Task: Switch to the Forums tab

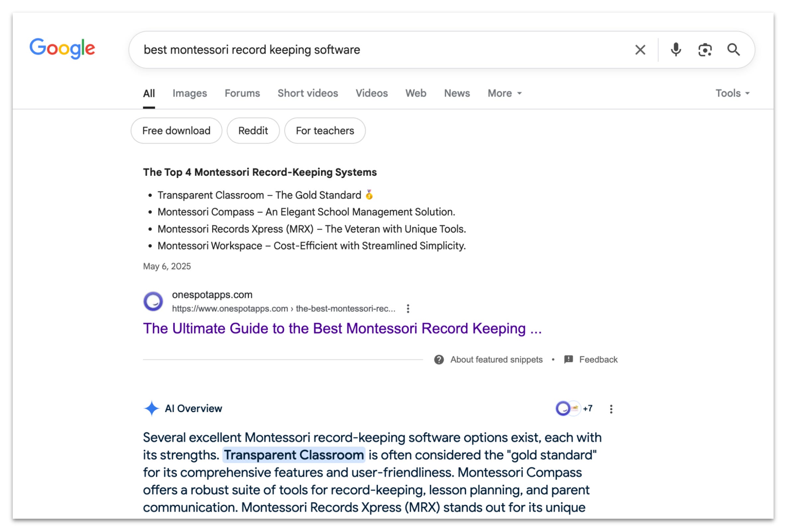Action: tap(242, 93)
